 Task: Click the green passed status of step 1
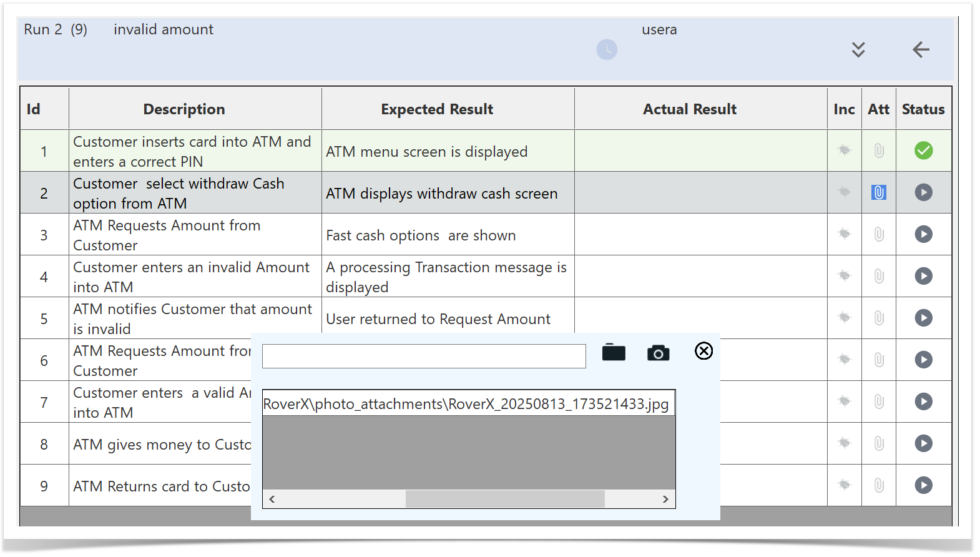pos(923,150)
